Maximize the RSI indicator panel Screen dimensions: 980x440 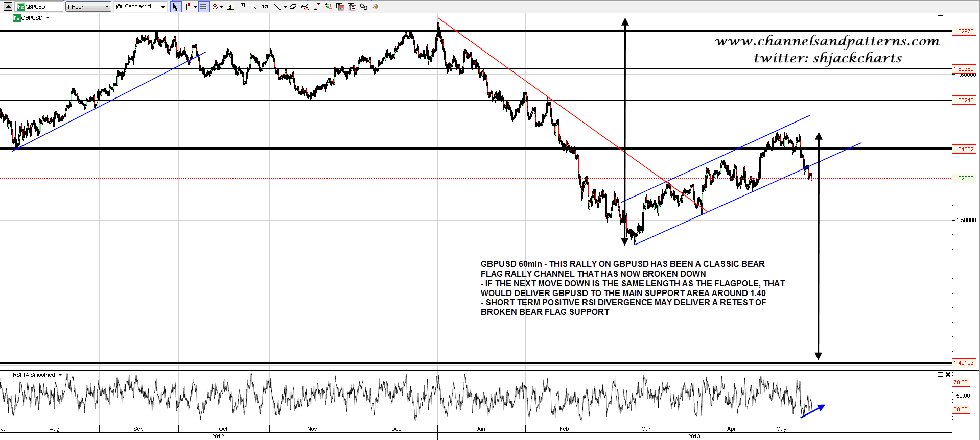coord(940,375)
